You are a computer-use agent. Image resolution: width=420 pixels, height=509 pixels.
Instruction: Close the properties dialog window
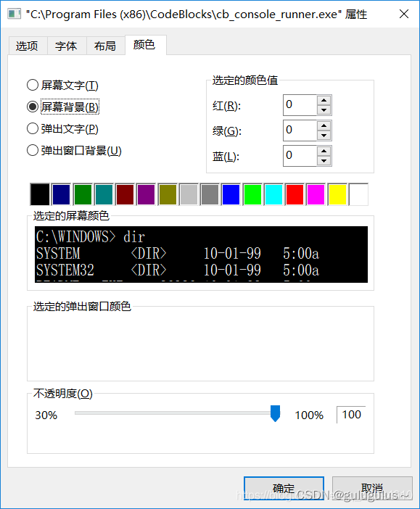tap(404, 14)
